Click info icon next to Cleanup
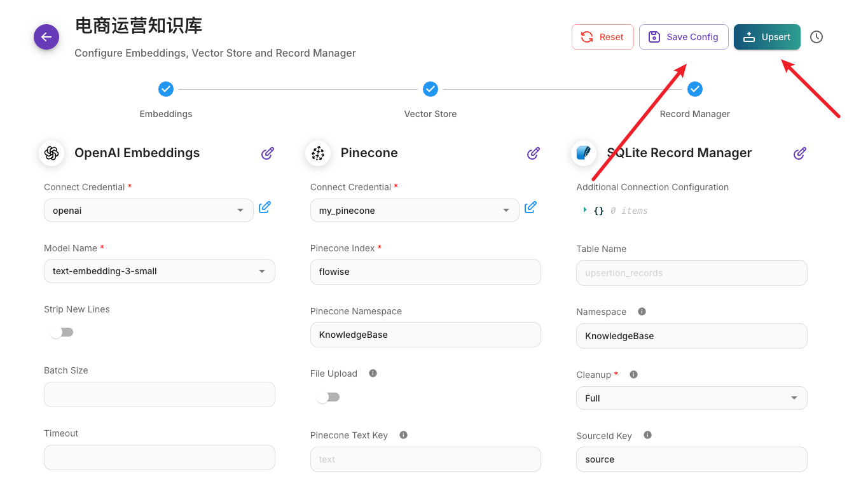Screen dimensions: 868x488 pyautogui.click(x=633, y=375)
